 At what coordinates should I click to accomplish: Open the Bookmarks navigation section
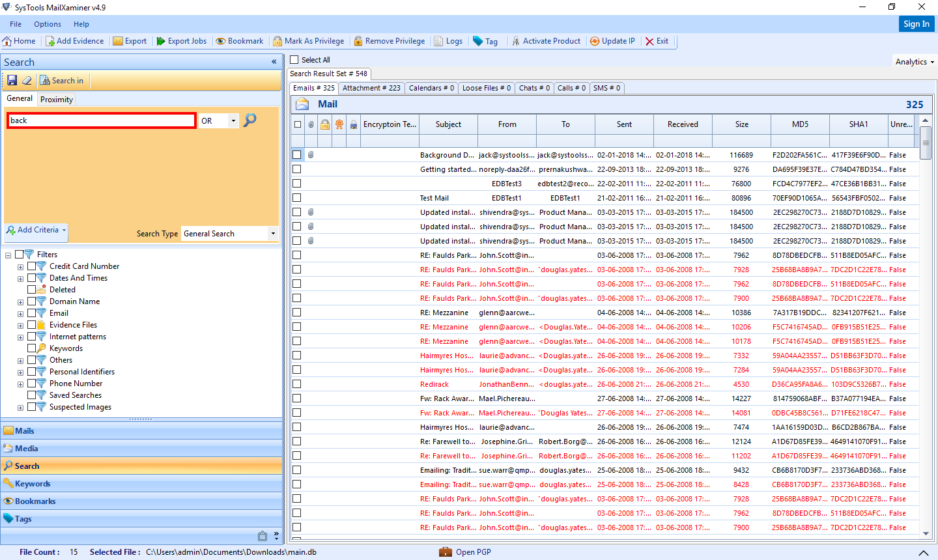141,501
